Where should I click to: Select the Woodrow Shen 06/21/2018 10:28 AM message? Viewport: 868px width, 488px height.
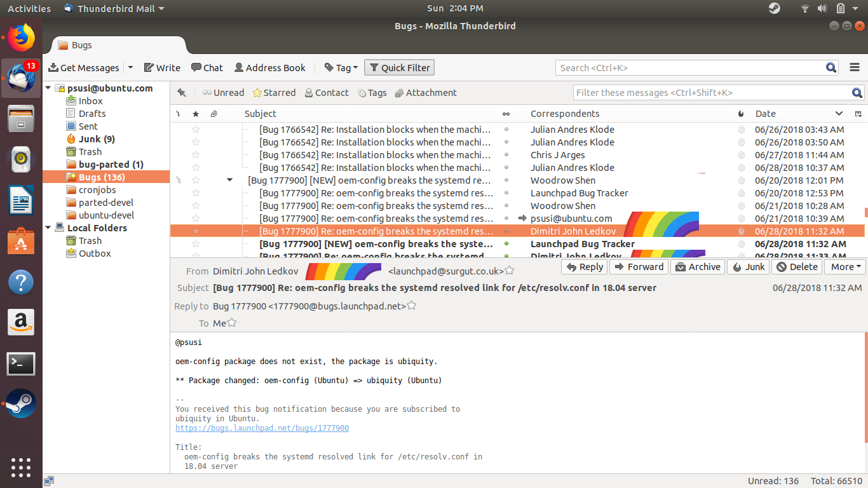(517, 206)
